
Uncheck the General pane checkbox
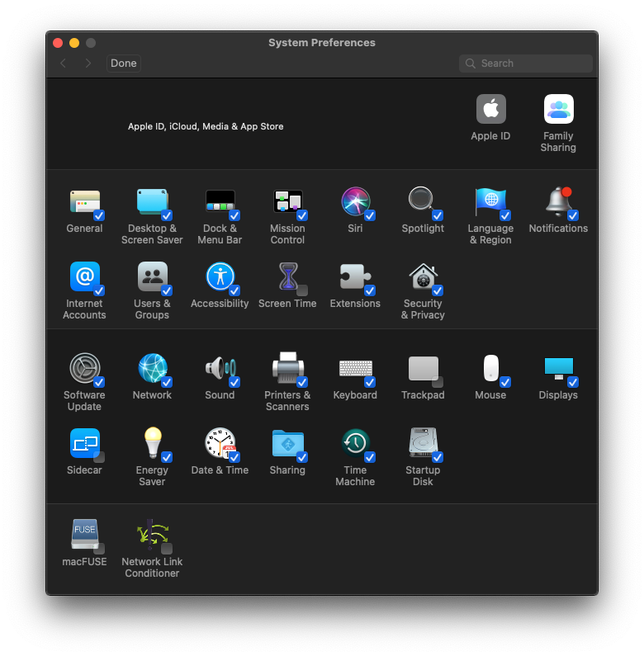click(x=99, y=215)
